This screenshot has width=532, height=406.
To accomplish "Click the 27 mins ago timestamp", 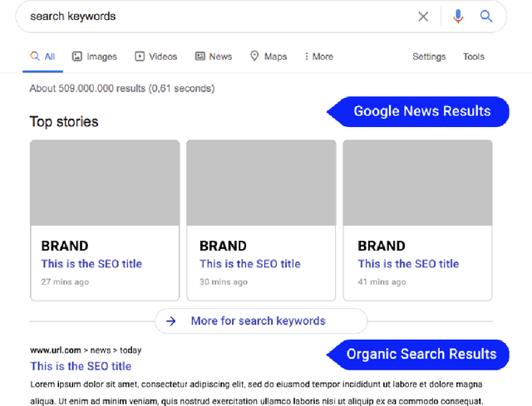I will point(65,282).
